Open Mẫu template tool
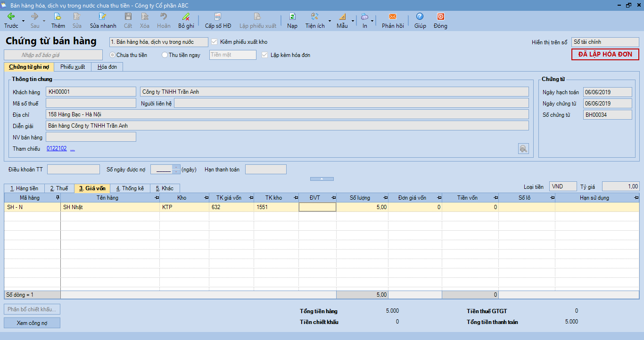This screenshot has height=340, width=644. 342,21
